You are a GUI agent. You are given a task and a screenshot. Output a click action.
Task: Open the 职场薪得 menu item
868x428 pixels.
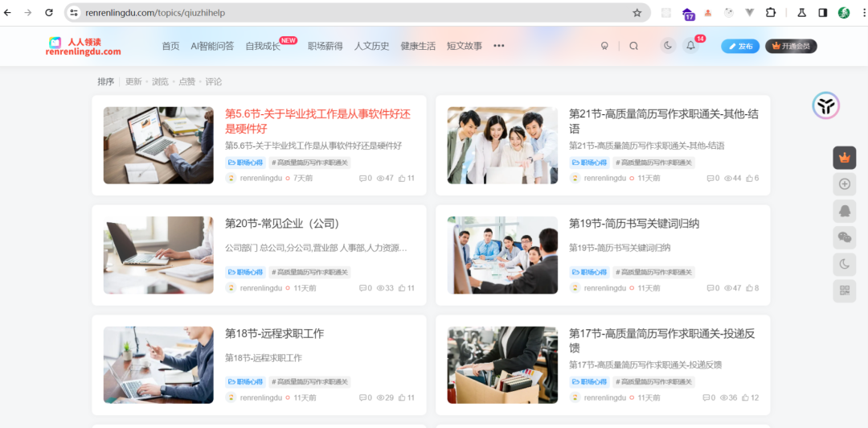[325, 46]
